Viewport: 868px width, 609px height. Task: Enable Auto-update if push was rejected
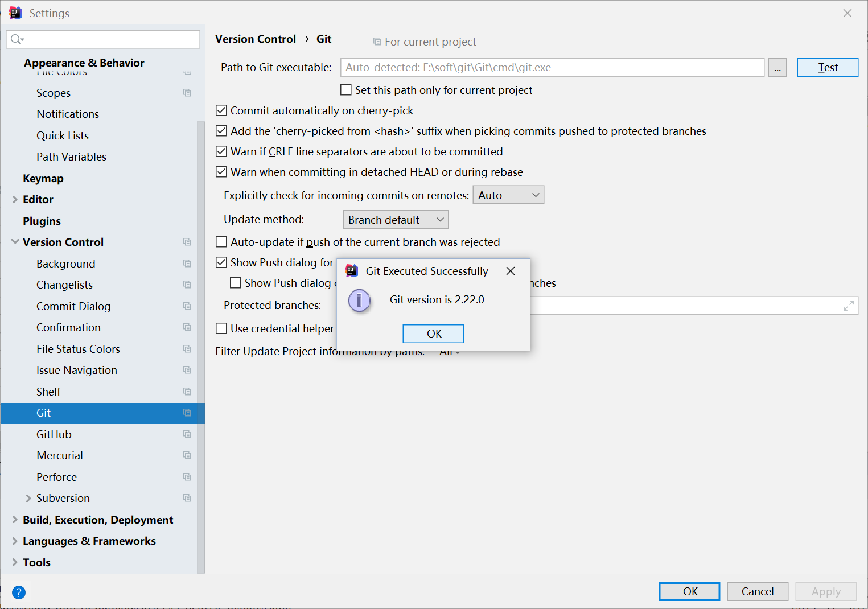(x=221, y=242)
